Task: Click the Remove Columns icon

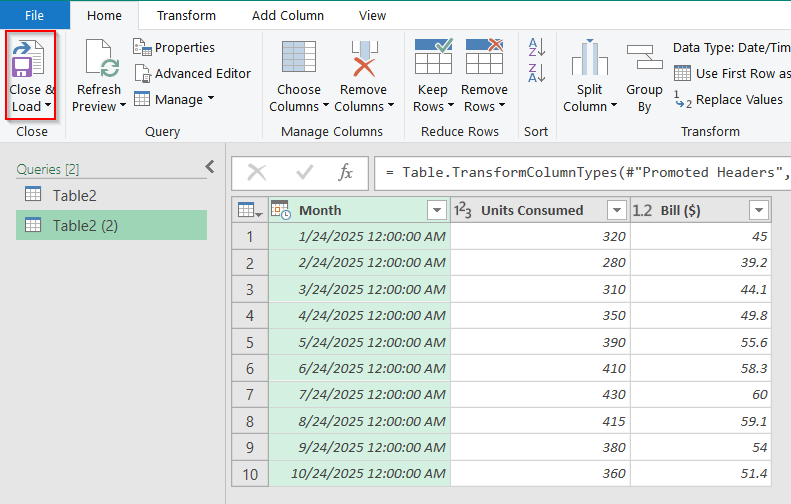Action: (364, 59)
